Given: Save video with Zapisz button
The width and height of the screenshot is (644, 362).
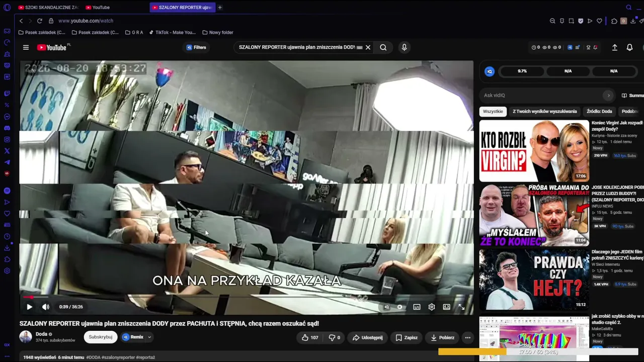Looking at the screenshot, I should [407, 337].
